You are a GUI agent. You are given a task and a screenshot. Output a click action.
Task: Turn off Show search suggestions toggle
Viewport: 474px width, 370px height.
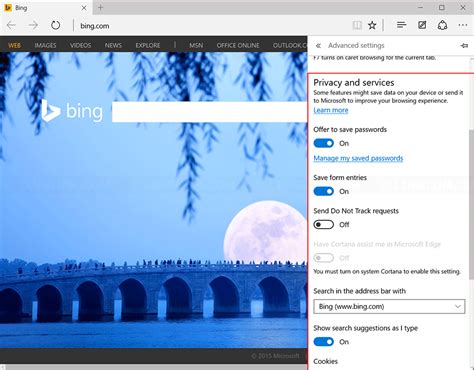tap(323, 342)
